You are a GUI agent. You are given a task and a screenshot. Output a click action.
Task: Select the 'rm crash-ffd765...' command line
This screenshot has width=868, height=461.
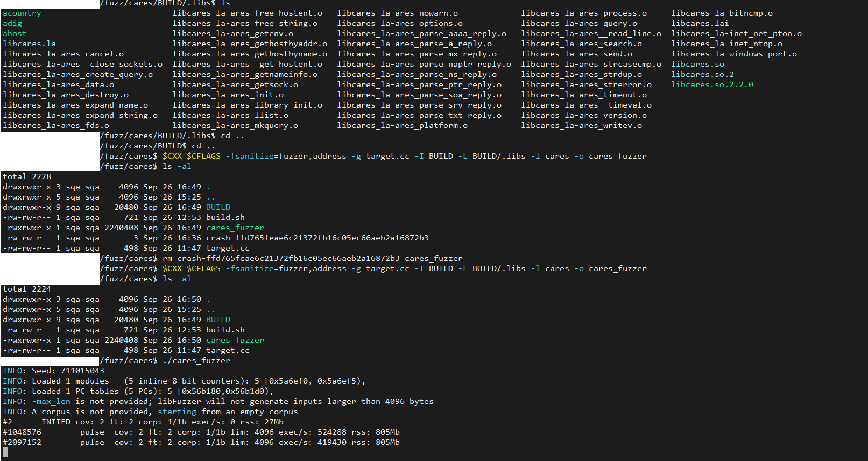tap(313, 258)
